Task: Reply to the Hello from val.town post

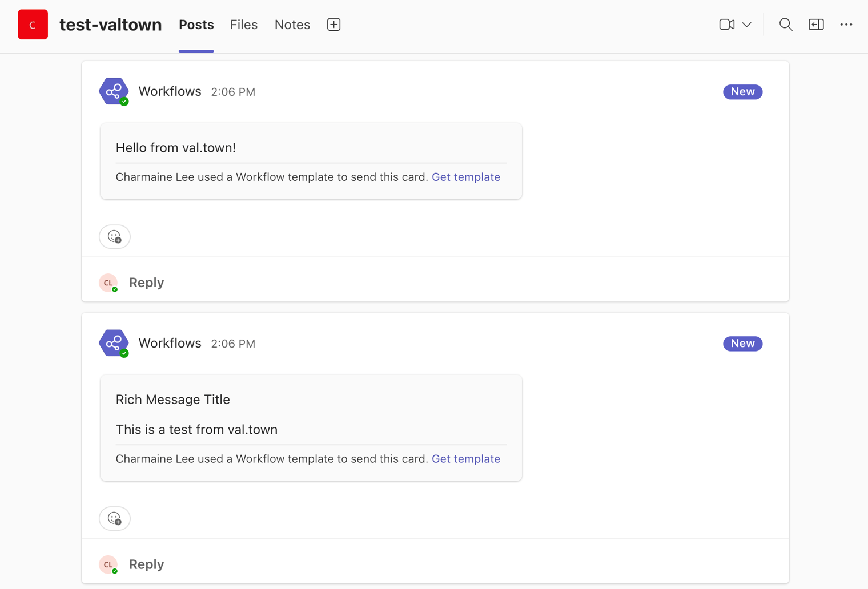Action: (146, 283)
